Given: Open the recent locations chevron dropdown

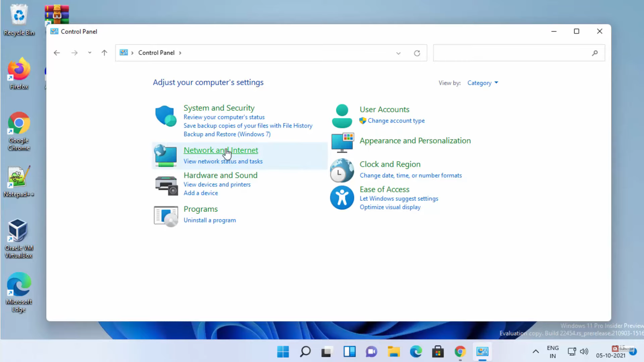Looking at the screenshot, I should pos(90,53).
